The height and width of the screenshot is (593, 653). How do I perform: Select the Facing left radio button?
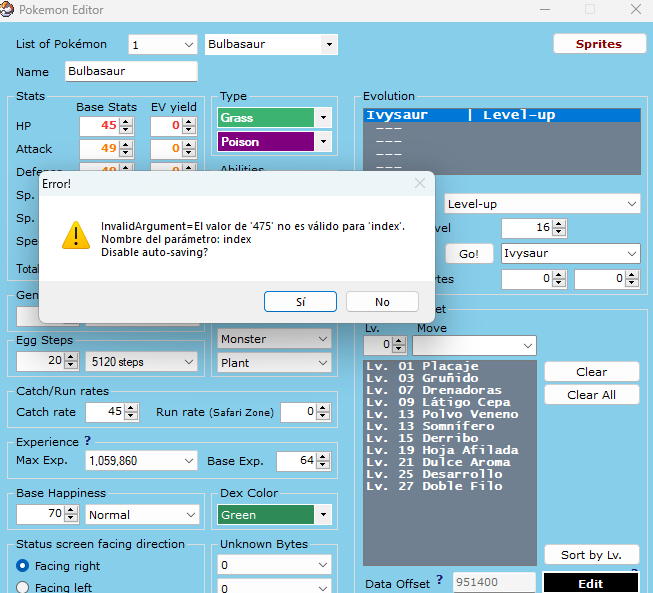pos(23,588)
